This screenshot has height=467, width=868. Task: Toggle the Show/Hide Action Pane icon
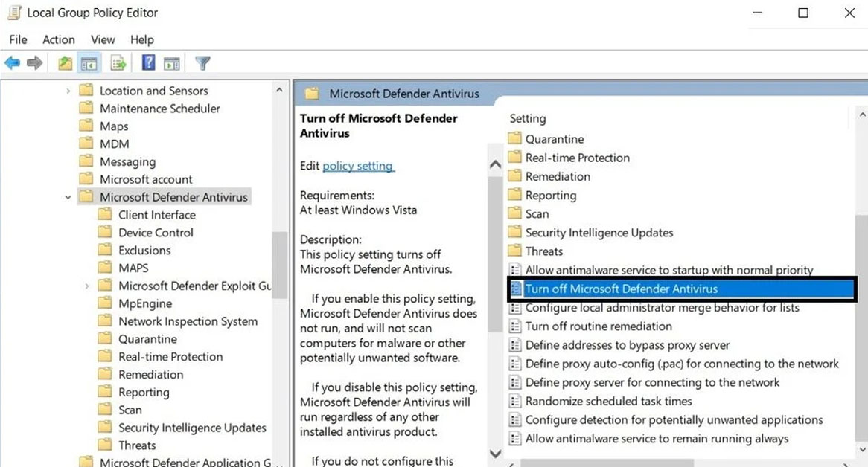coord(172,63)
